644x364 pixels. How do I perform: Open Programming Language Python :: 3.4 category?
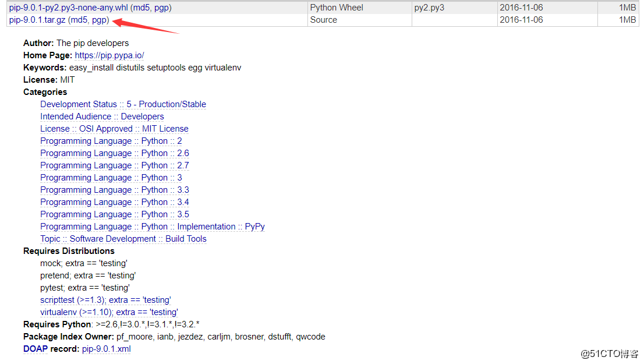pyautogui.click(x=115, y=202)
